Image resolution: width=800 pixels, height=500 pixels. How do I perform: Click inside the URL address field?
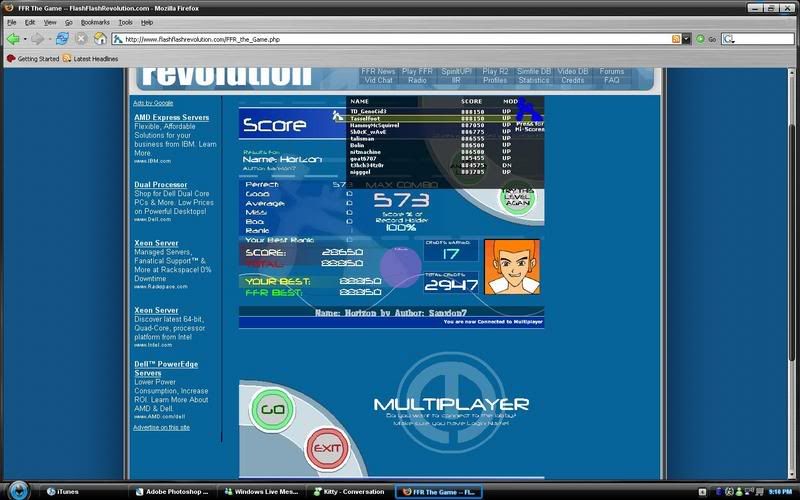[390, 39]
